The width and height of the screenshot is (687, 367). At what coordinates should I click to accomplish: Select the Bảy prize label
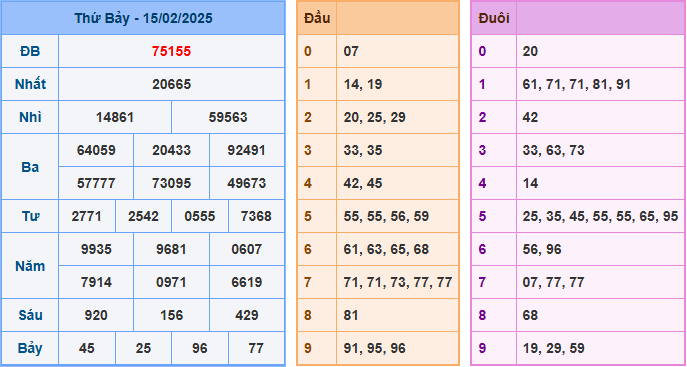30,349
